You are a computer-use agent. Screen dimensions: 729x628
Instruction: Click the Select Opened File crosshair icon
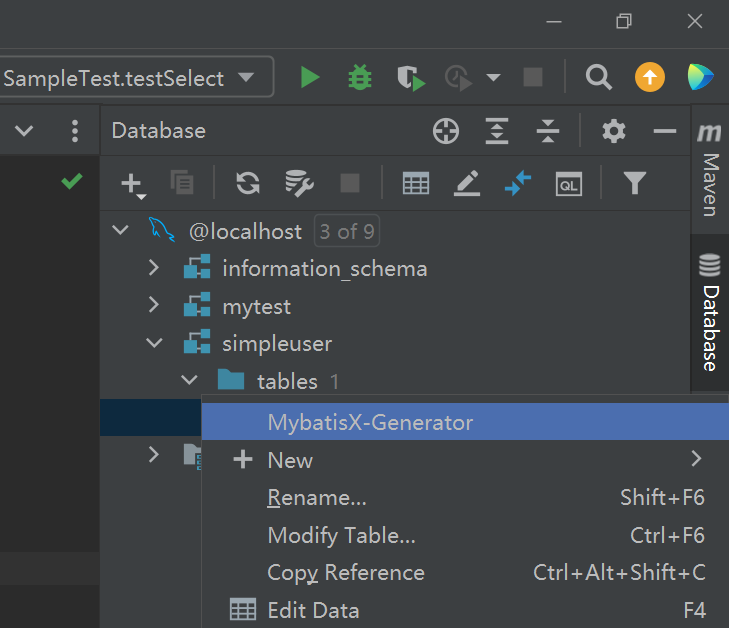point(446,131)
